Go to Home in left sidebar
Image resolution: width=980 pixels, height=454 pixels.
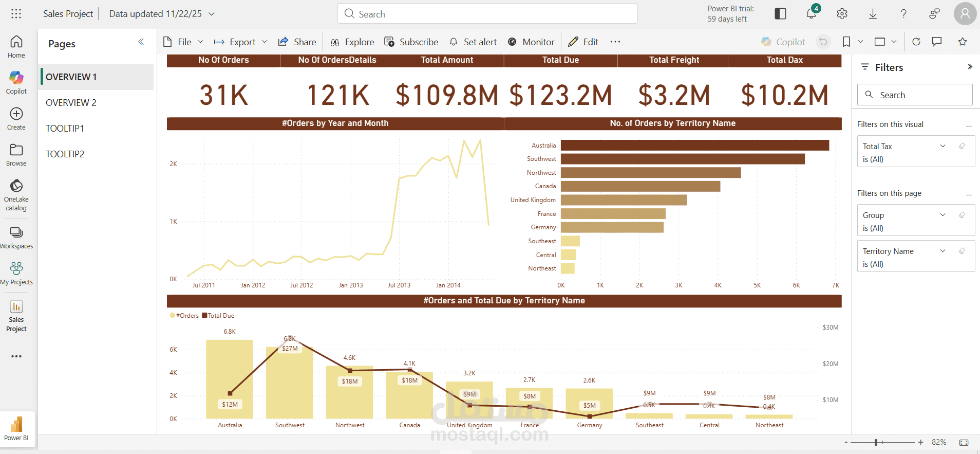16,46
